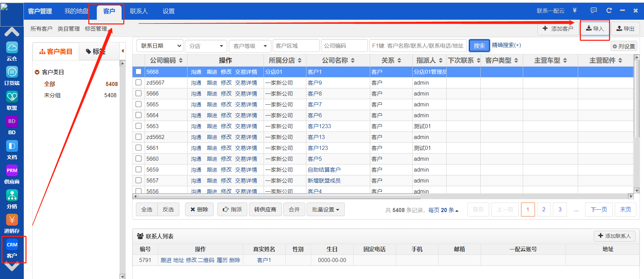Click the ¥ currency icon in header
This screenshot has width=644, height=279.
(575, 11)
